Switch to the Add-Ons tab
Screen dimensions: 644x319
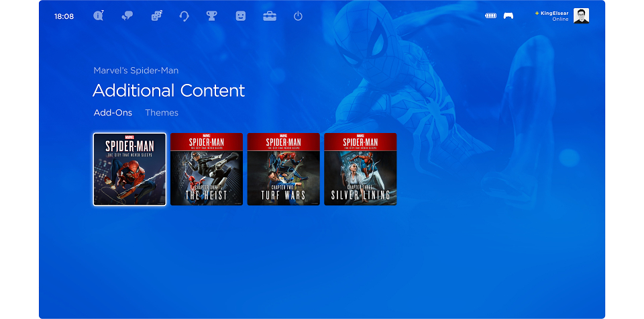click(x=113, y=113)
